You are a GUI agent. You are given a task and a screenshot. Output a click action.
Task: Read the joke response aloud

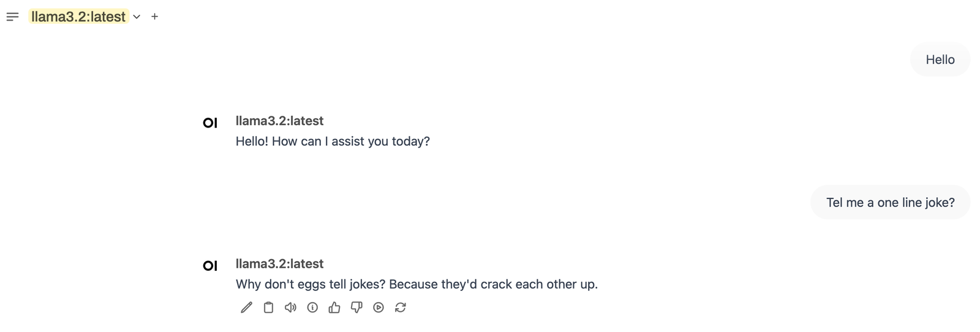click(290, 307)
